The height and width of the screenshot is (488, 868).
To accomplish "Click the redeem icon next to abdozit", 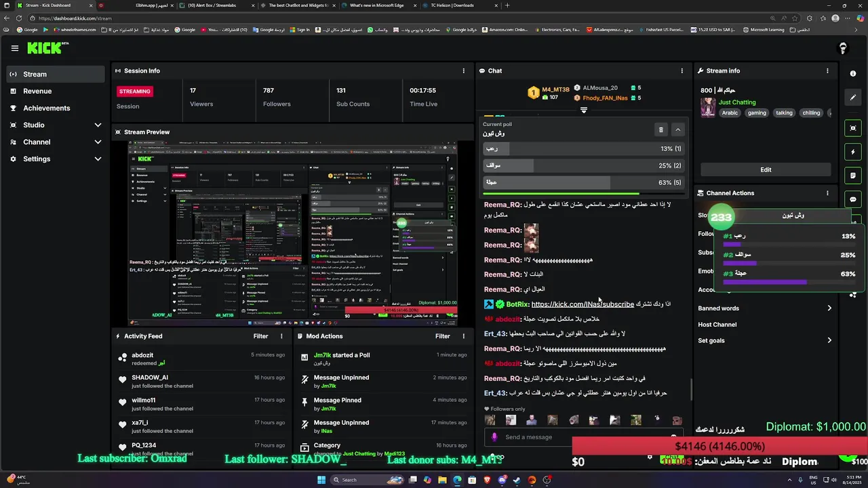I will (x=123, y=357).
